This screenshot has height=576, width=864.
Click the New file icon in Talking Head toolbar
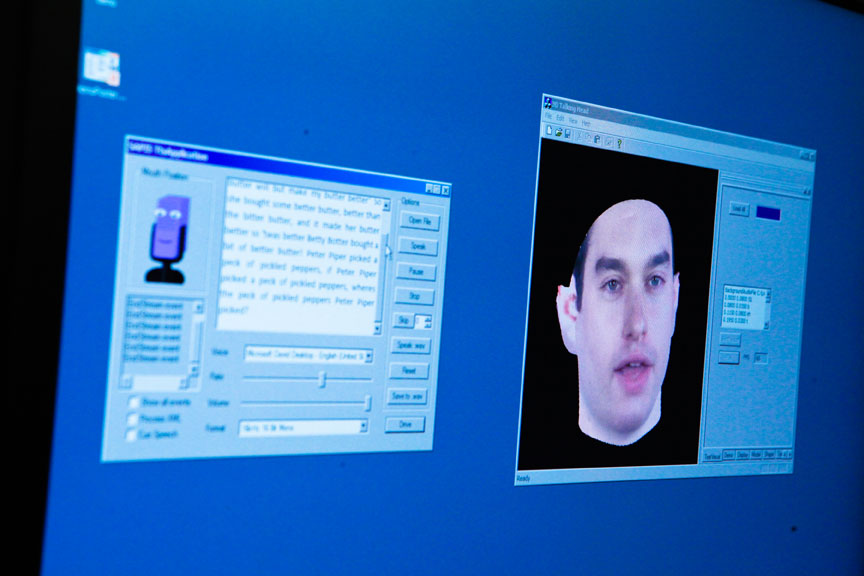[548, 131]
